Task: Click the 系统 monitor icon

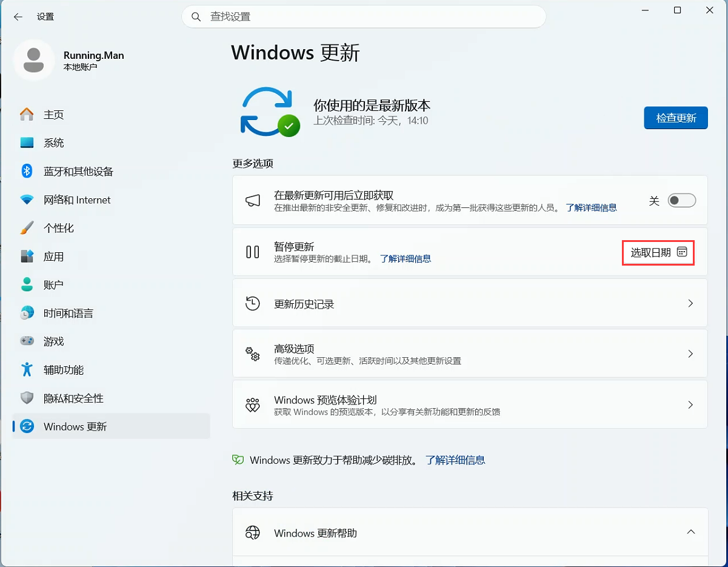Action: pyautogui.click(x=27, y=143)
